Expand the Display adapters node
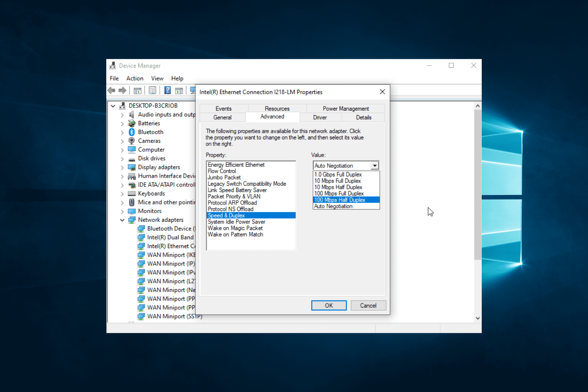Image resolution: width=588 pixels, height=392 pixels. 122,168
